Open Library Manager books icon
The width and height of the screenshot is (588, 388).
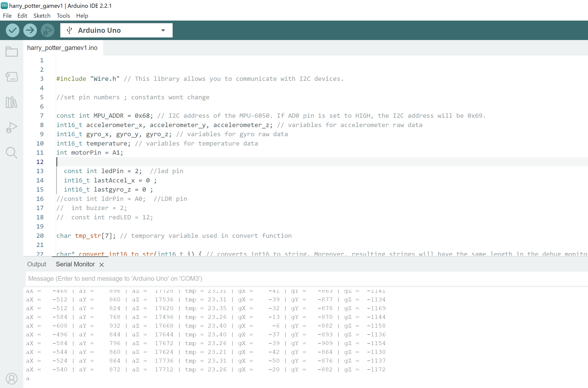tap(12, 102)
